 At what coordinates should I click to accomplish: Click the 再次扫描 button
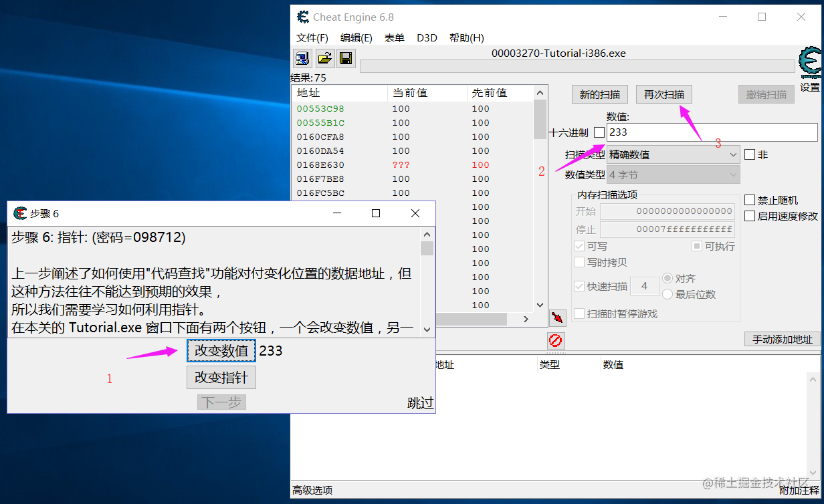click(664, 95)
